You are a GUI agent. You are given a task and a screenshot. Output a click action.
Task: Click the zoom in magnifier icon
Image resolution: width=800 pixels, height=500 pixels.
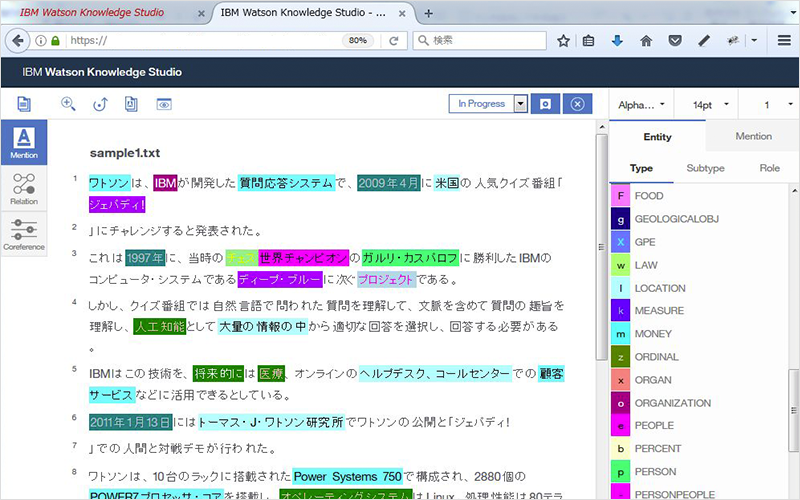pos(68,104)
